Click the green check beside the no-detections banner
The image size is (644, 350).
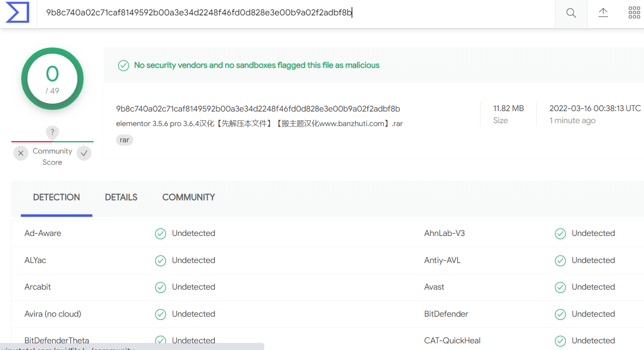(124, 66)
